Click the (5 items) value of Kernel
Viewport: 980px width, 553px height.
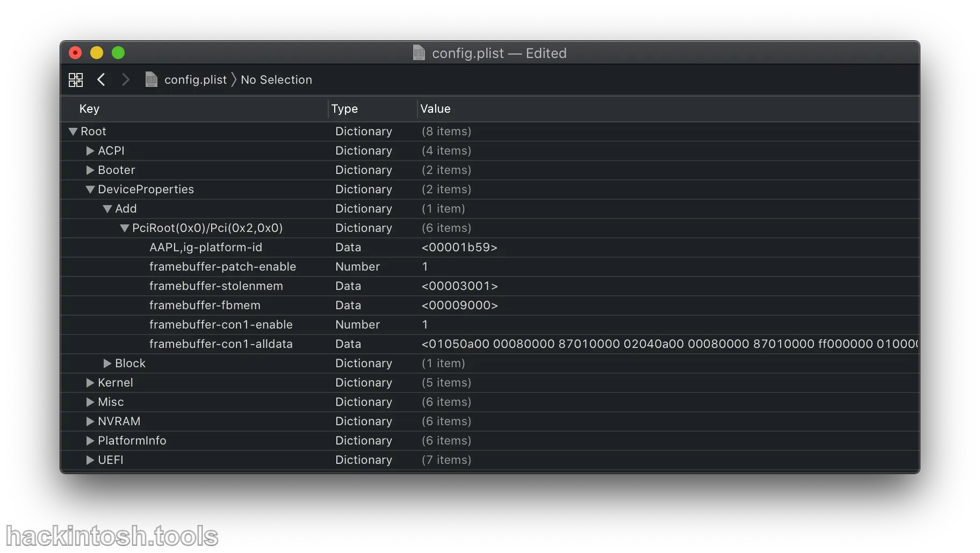click(446, 383)
